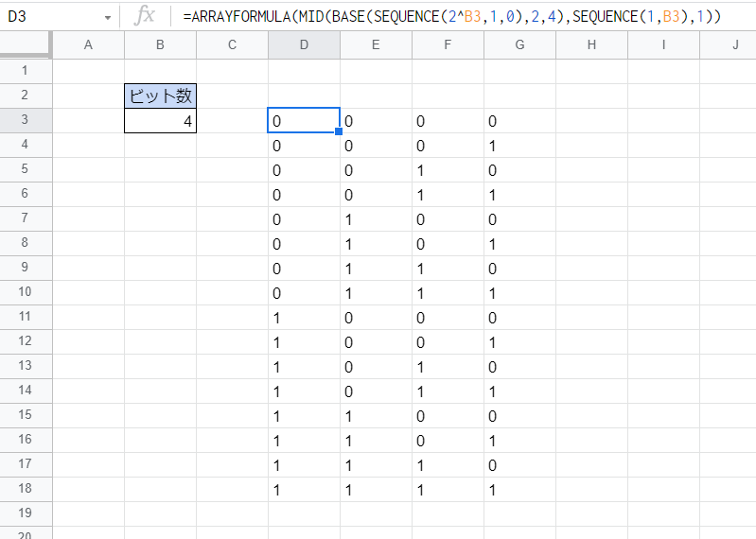756x539 pixels.
Task: Click empty cell H3
Action: click(591, 120)
